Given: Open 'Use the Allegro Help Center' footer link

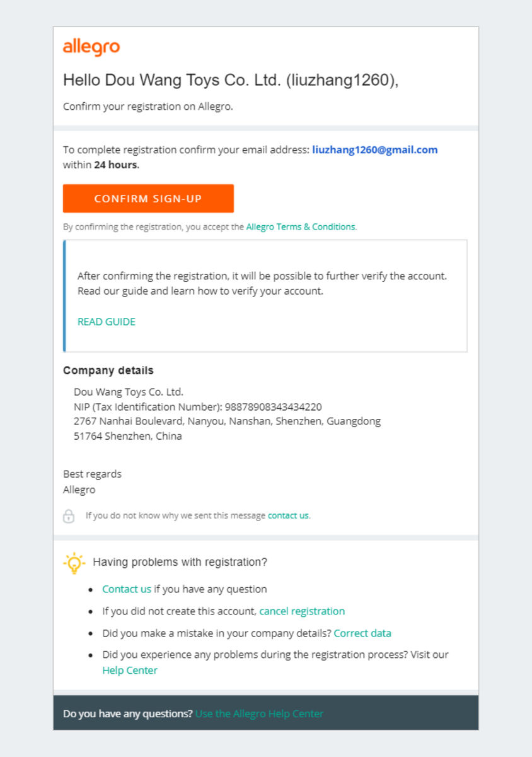Looking at the screenshot, I should click(x=259, y=714).
